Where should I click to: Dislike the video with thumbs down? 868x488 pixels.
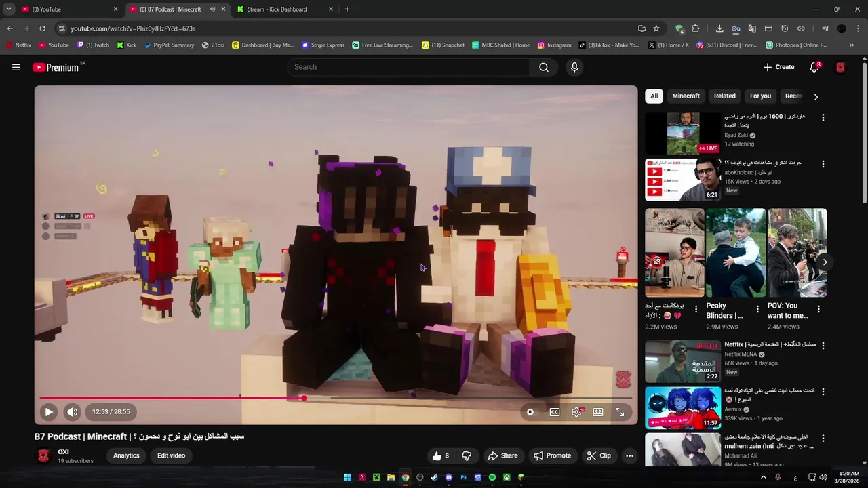[x=467, y=455]
